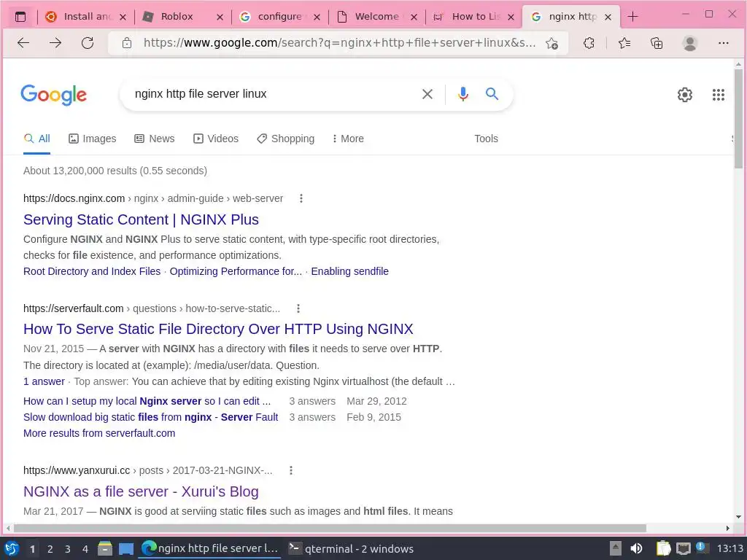Open Edge settings and more menu
Image resolution: width=747 pixels, height=560 pixels.
(723, 43)
